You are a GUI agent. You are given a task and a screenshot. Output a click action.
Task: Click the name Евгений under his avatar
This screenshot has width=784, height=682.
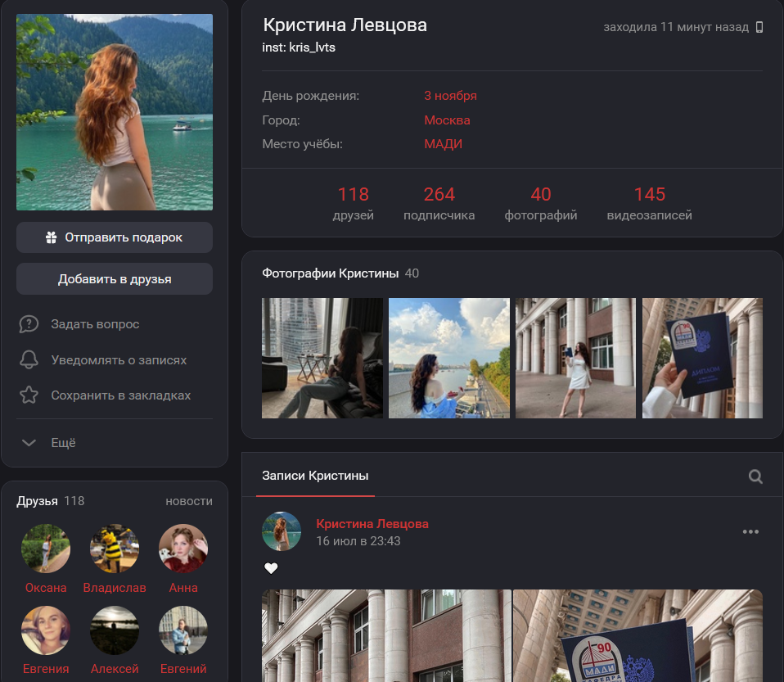pos(183,669)
